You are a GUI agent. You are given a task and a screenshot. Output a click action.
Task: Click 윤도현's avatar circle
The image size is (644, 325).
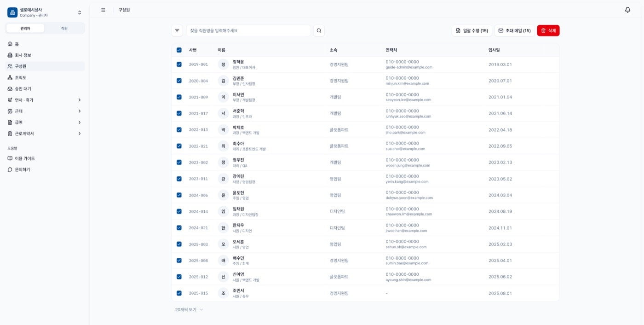point(223,195)
